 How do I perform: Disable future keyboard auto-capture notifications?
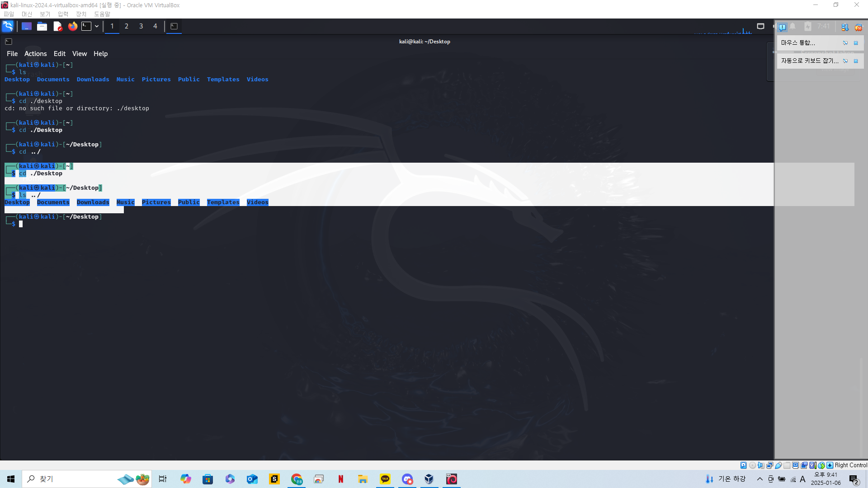click(x=845, y=61)
